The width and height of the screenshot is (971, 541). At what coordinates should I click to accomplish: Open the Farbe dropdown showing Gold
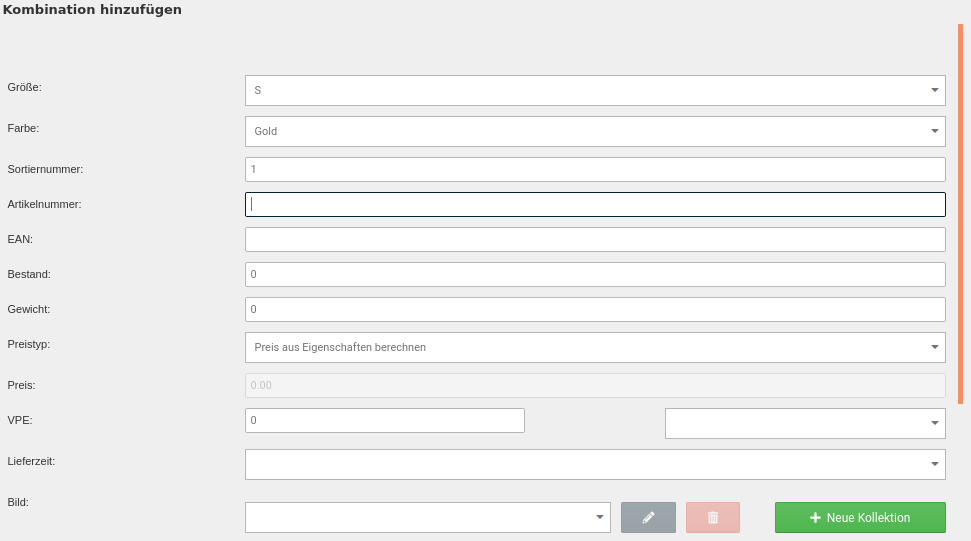[594, 131]
